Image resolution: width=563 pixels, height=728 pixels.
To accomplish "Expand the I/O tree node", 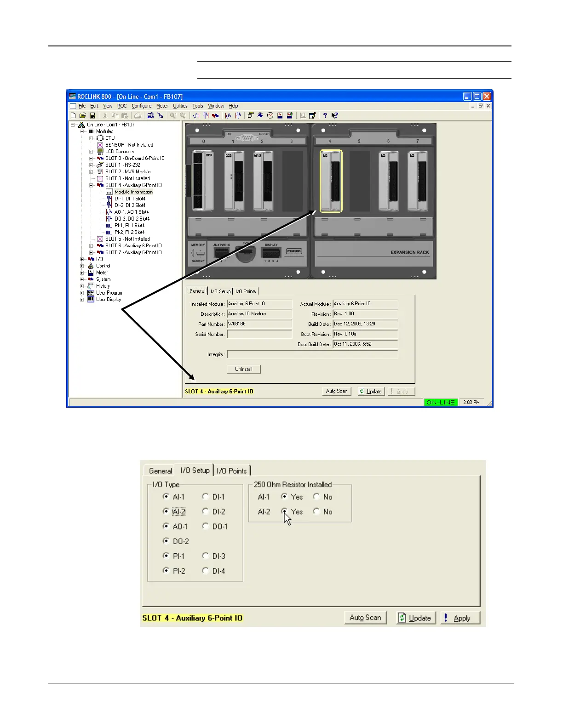I will click(x=82, y=259).
